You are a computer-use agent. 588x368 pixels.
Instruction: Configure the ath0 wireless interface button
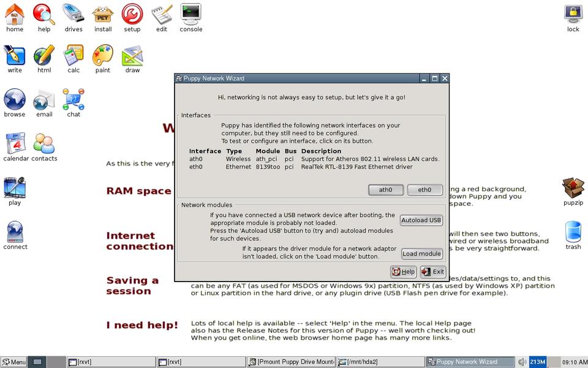click(385, 190)
